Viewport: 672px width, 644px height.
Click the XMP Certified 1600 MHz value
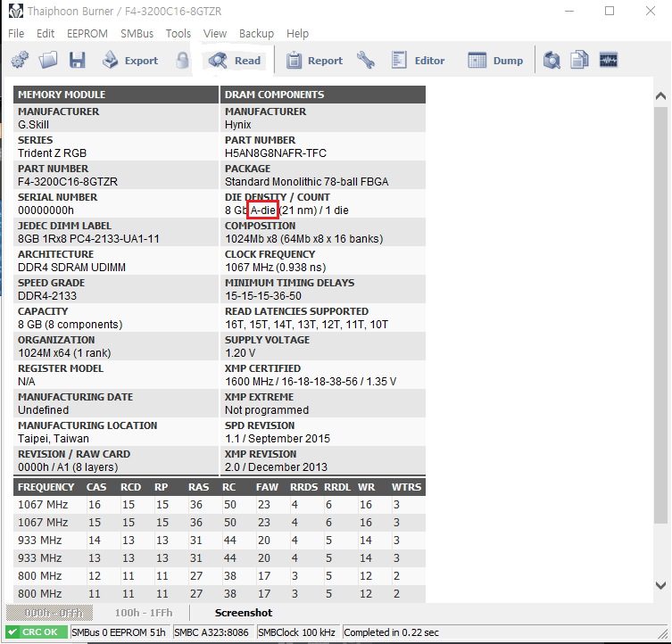tap(311, 382)
